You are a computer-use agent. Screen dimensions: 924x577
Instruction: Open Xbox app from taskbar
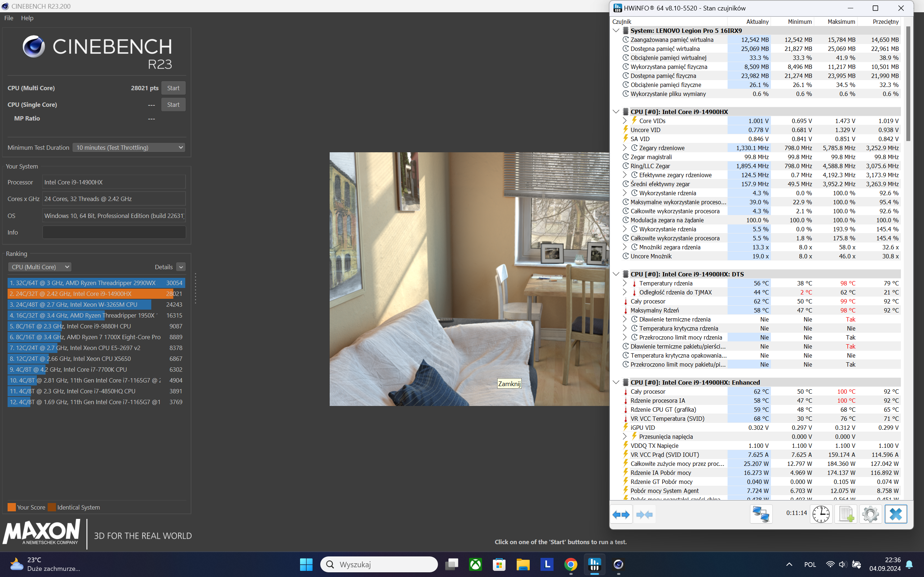[x=476, y=564]
